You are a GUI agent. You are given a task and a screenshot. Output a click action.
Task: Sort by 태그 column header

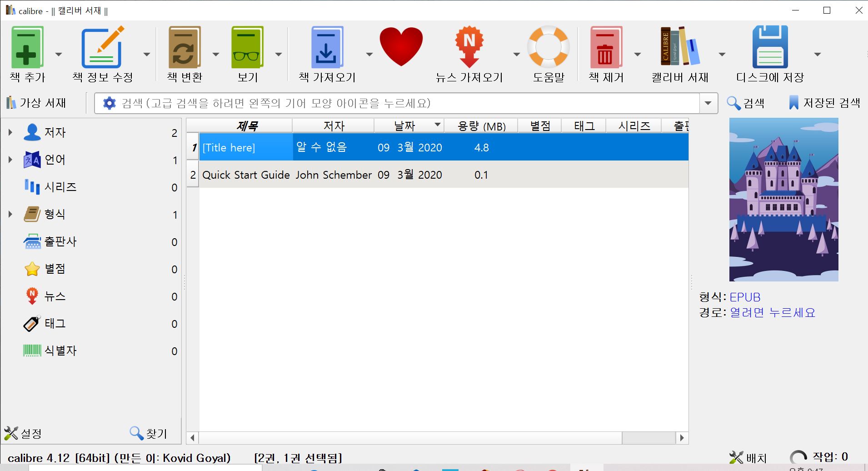coord(584,126)
